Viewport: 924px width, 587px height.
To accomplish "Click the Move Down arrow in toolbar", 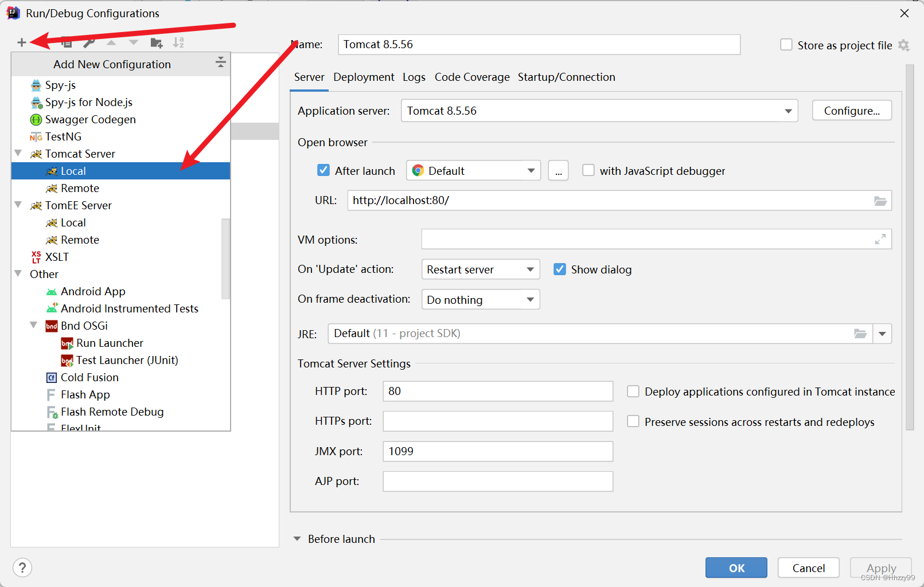I will point(134,42).
